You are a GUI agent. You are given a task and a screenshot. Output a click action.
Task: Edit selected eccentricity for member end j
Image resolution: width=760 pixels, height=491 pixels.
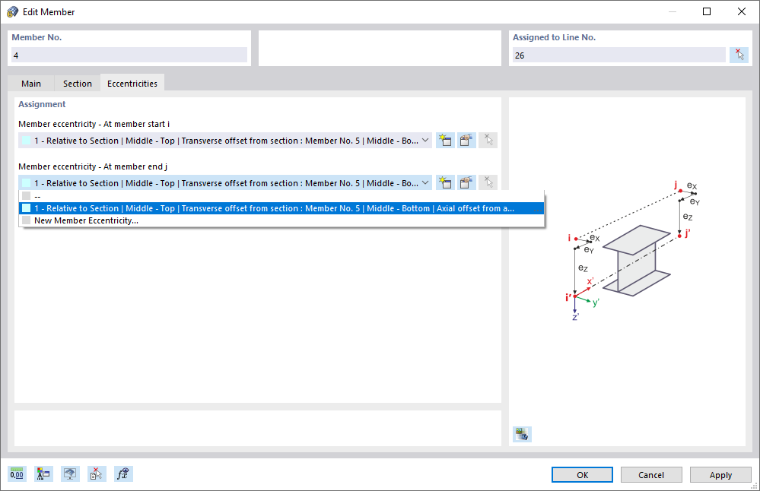coord(466,183)
